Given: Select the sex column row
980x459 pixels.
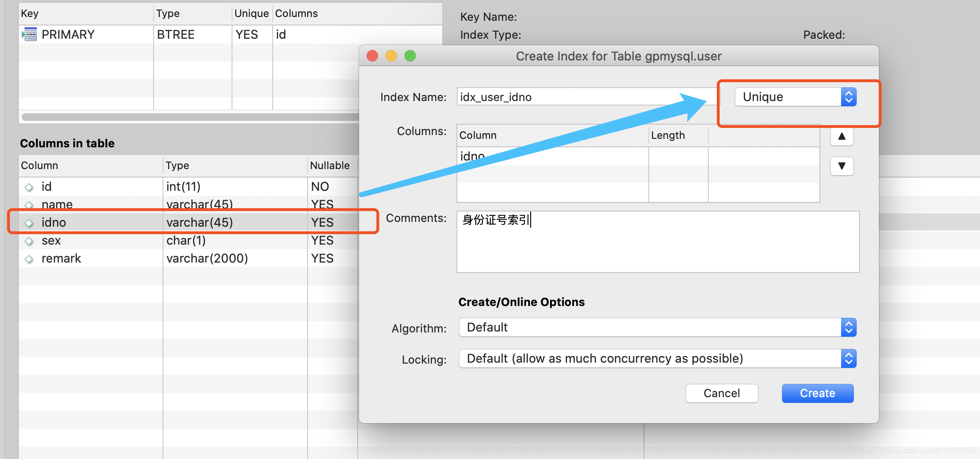Looking at the screenshot, I should pyautogui.click(x=188, y=240).
